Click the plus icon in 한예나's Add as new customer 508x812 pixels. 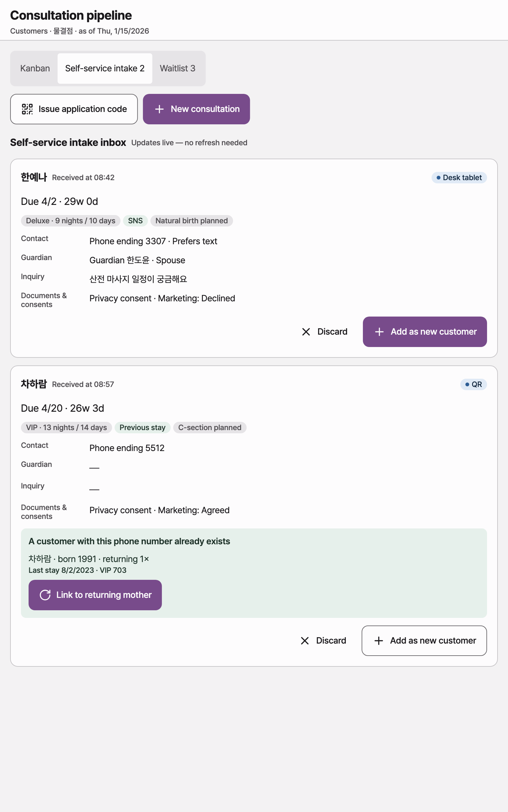pos(379,332)
